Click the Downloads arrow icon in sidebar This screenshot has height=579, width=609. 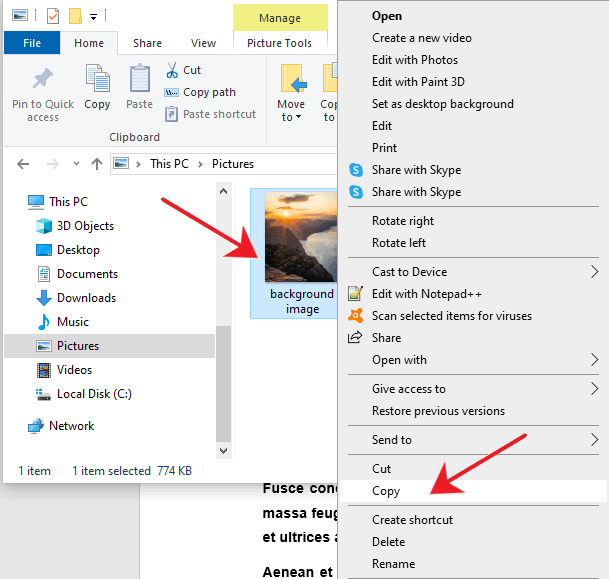[44, 298]
